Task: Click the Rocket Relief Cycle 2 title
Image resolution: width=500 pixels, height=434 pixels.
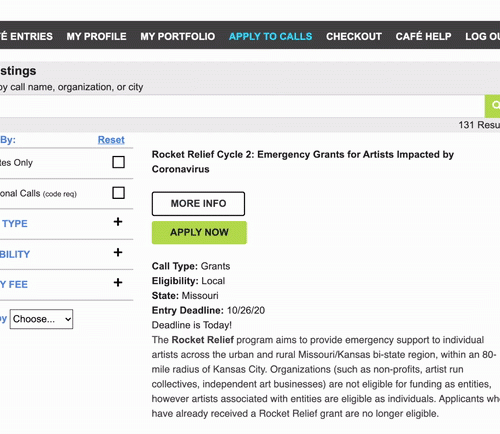Action: click(303, 162)
